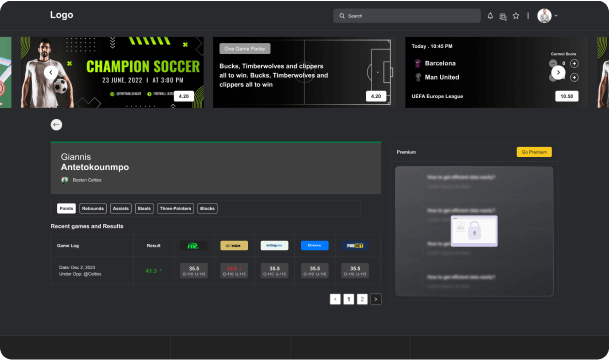Increase Barcelona score with plus icon
Viewport: 609px width, 360px height.
pyautogui.click(x=574, y=63)
